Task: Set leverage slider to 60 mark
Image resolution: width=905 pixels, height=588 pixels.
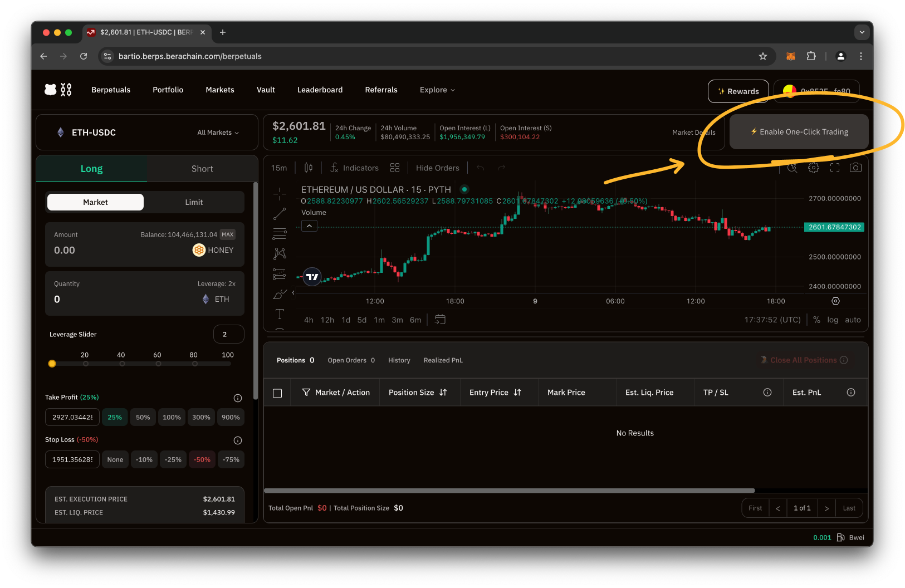Action: click(158, 364)
